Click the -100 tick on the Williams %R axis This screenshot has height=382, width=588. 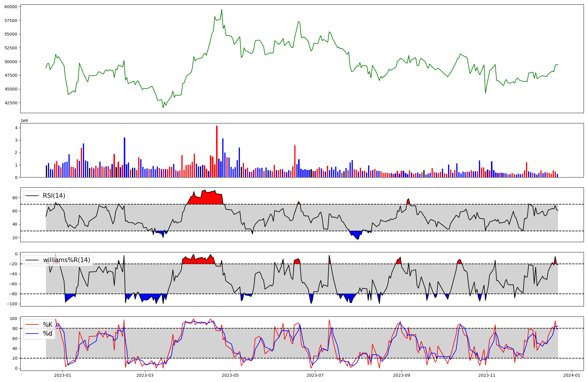[12, 304]
